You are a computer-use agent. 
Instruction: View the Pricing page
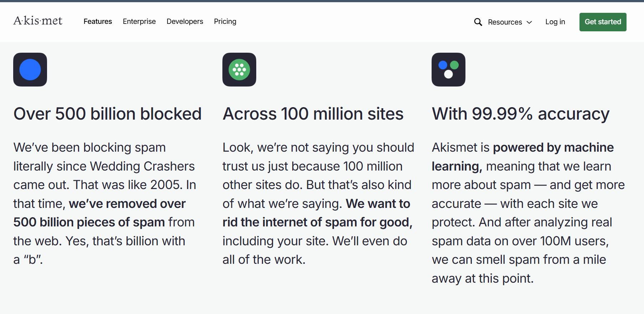(225, 21)
